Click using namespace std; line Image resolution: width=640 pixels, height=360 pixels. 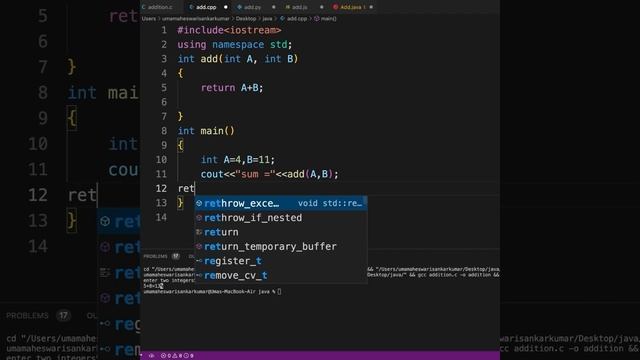[x=235, y=44]
